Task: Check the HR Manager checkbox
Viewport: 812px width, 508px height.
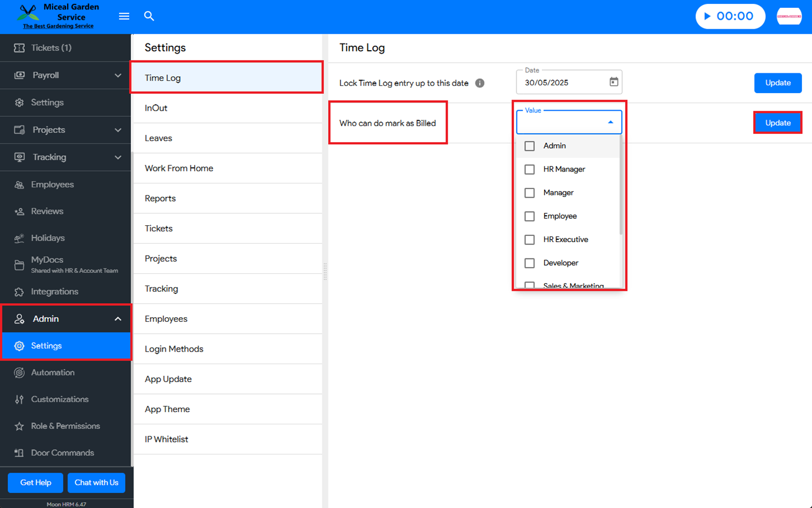Action: [529, 169]
